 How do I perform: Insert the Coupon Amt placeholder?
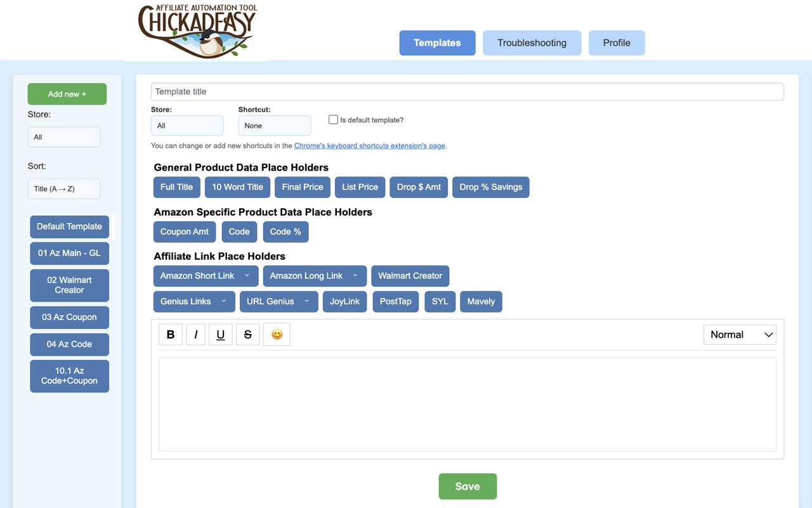[x=184, y=231]
